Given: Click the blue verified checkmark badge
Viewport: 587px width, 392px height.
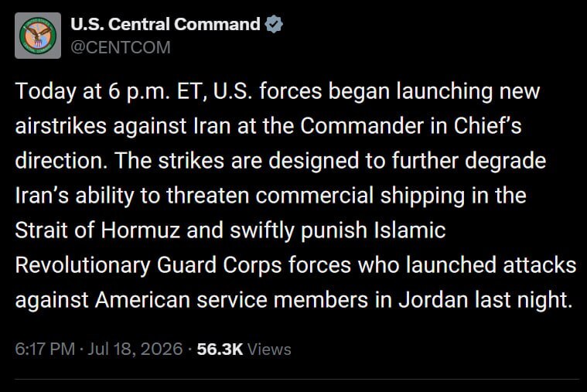Looking at the screenshot, I should (274, 24).
